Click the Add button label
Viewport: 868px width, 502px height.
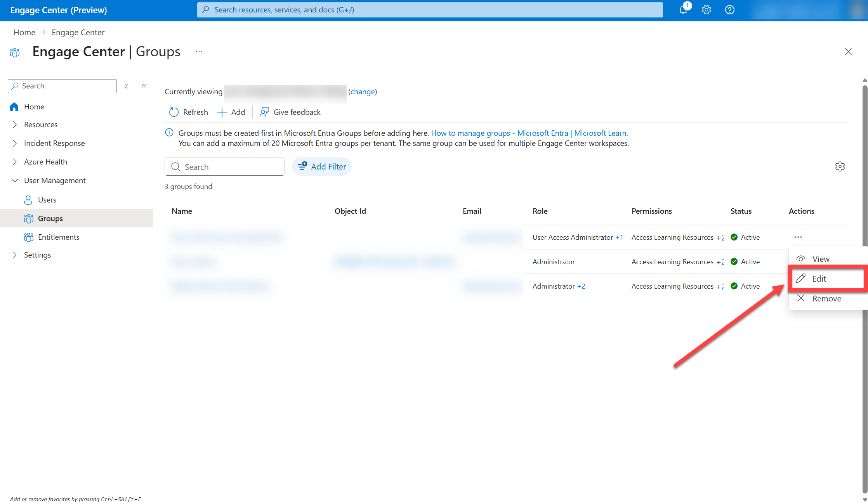(x=238, y=112)
